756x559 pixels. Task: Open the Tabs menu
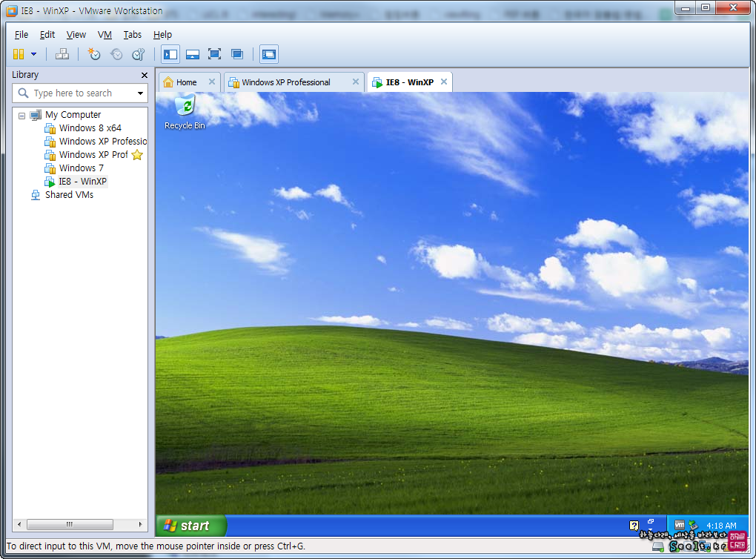pyautogui.click(x=132, y=35)
